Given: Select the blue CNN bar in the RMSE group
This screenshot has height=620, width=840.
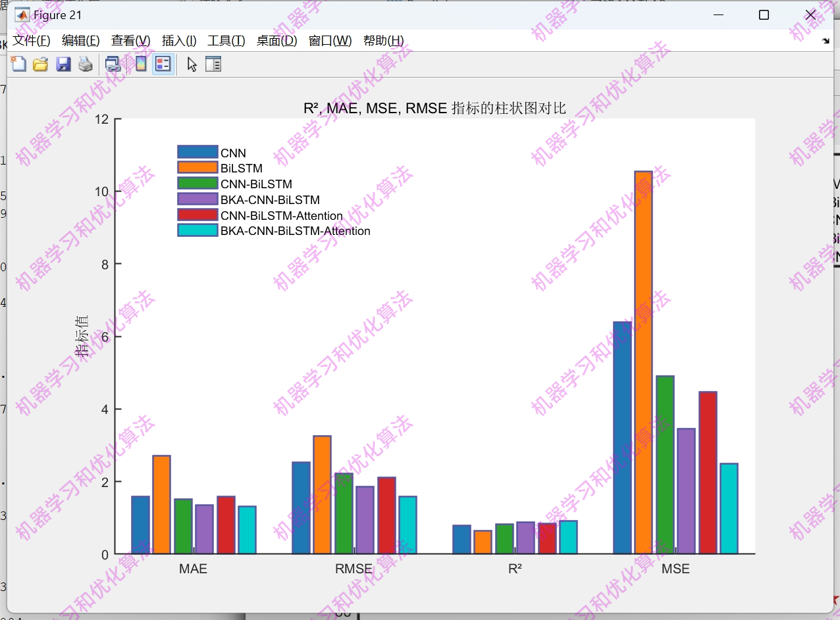Looking at the screenshot, I should point(301,508).
